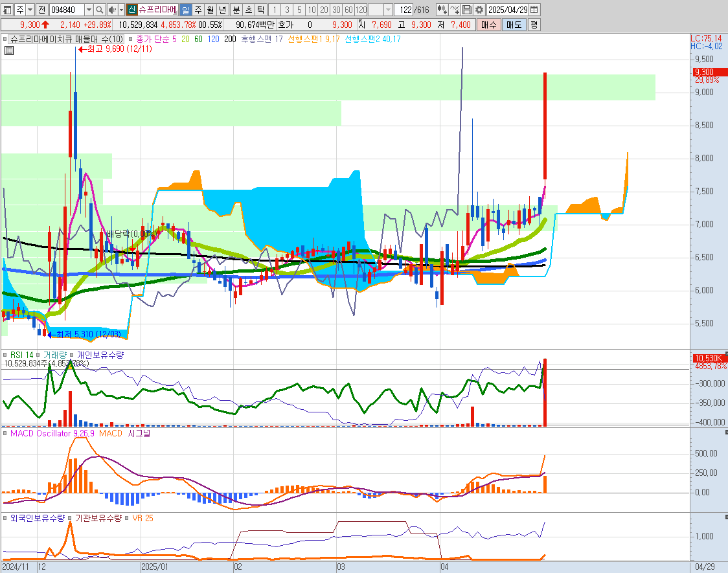Viewport: 728px width, 573px height.
Task: Select the yearly (년) chart period
Action: pyautogui.click(x=223, y=10)
